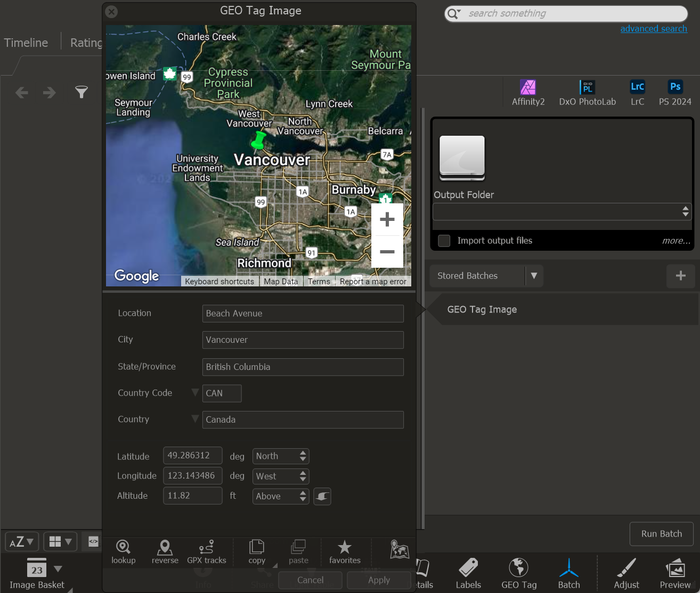Open the advanced search link
The width and height of the screenshot is (700, 593).
(654, 29)
